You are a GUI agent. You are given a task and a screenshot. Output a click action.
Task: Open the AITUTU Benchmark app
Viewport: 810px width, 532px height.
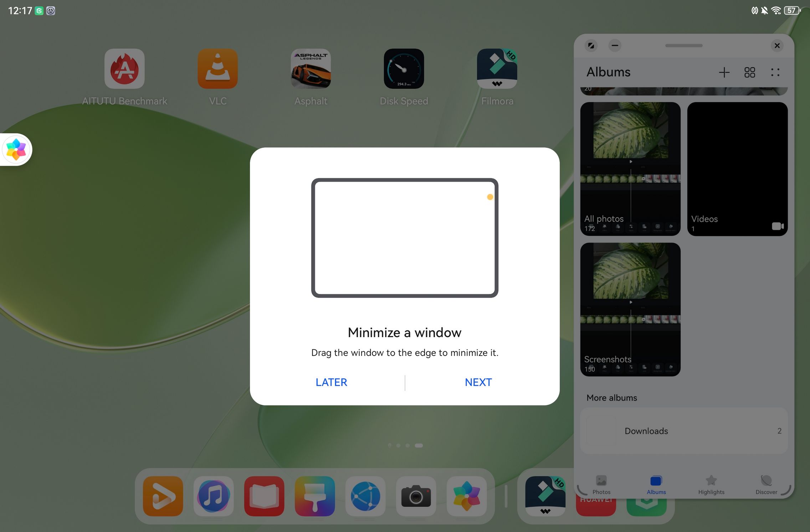coord(124,69)
